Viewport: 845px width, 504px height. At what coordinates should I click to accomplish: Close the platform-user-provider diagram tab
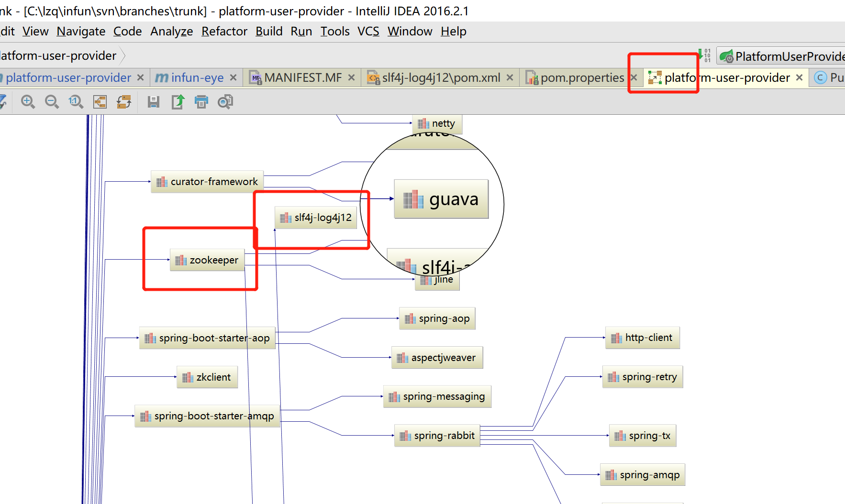pos(799,77)
